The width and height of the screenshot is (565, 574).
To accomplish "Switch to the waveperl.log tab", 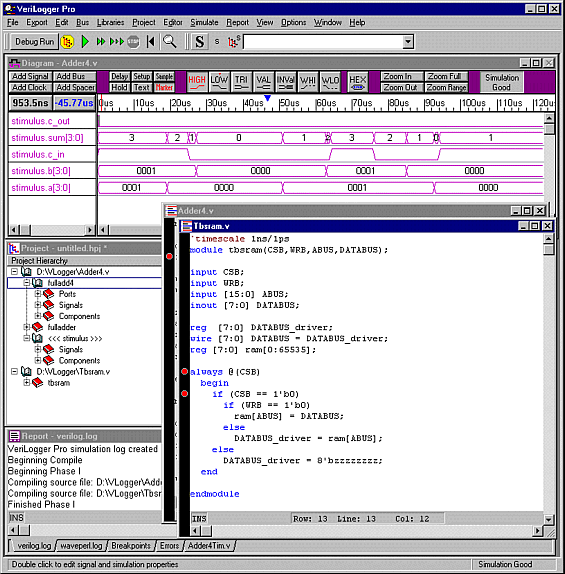I will tap(81, 546).
